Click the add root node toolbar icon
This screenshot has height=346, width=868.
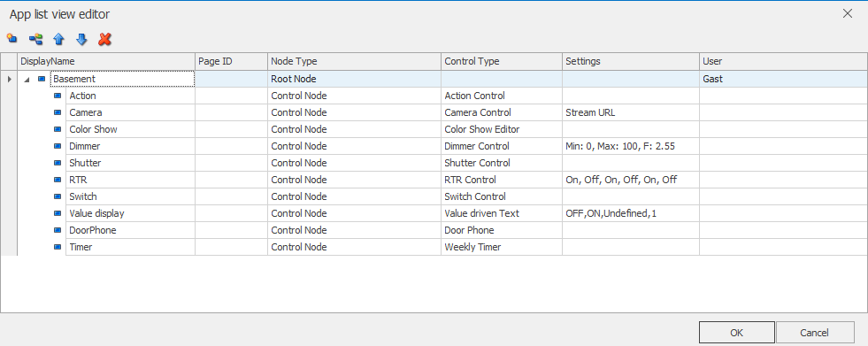click(x=12, y=39)
